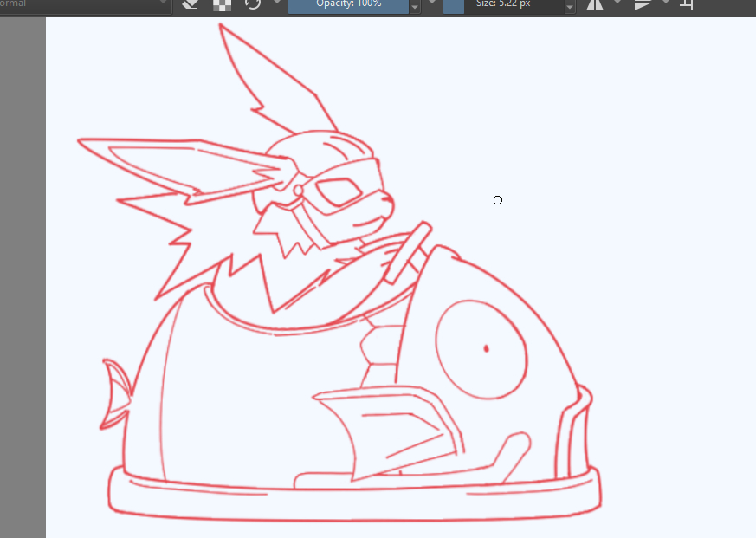Enable the vertical mirror tool

[643, 4]
